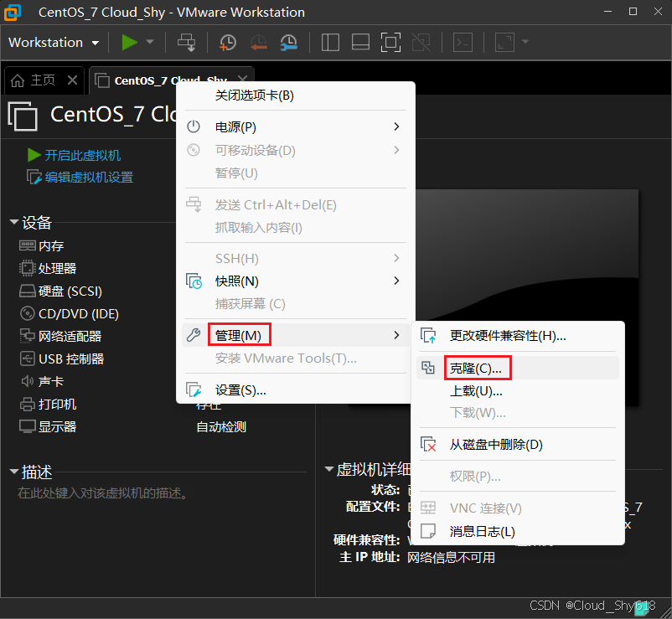Choose 克隆(C)... in submenu
Screen dimensions: 672x619
(x=517, y=368)
